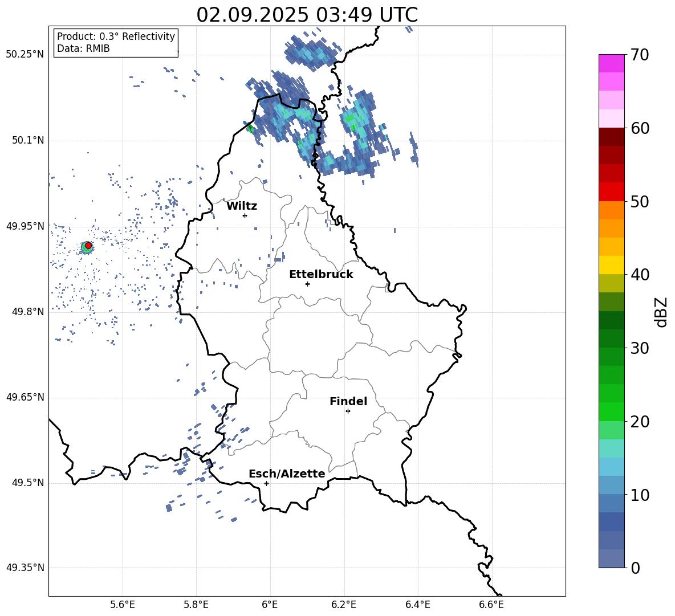The width and height of the screenshot is (675, 616).
Task: Click the dark blue colorbar segment below 10
Action: coord(612,521)
